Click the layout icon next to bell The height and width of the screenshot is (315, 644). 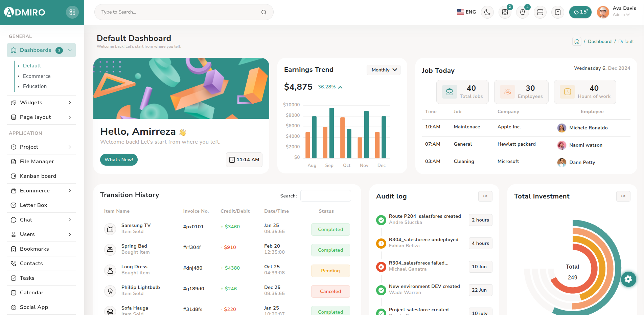pos(540,12)
